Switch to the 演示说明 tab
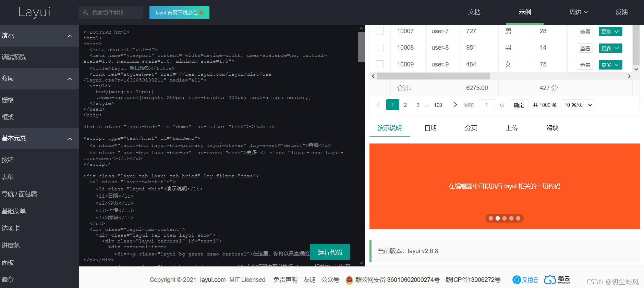The width and height of the screenshot is (644, 288). (390, 128)
